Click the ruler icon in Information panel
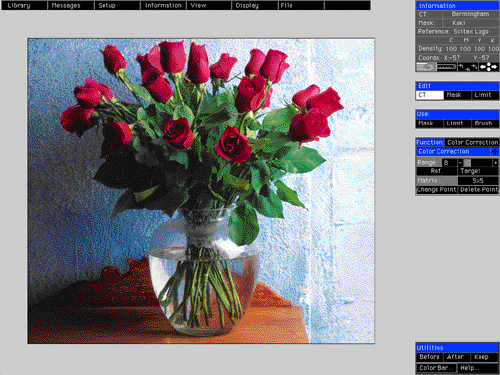The image size is (500, 375). [446, 67]
